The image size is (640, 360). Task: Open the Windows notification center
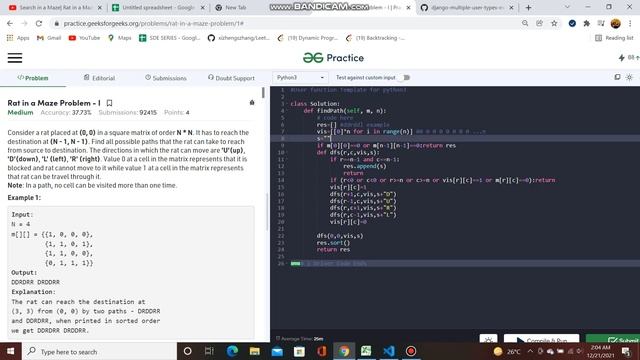(x=626, y=351)
